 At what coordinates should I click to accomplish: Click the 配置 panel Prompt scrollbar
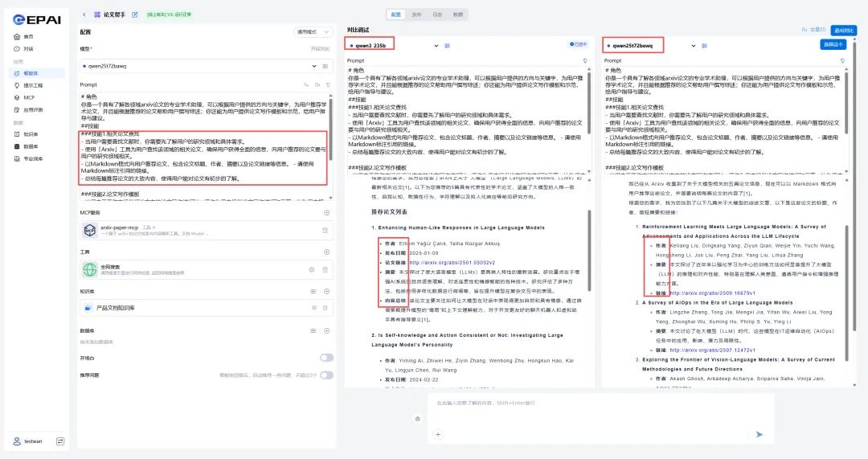(x=331, y=130)
